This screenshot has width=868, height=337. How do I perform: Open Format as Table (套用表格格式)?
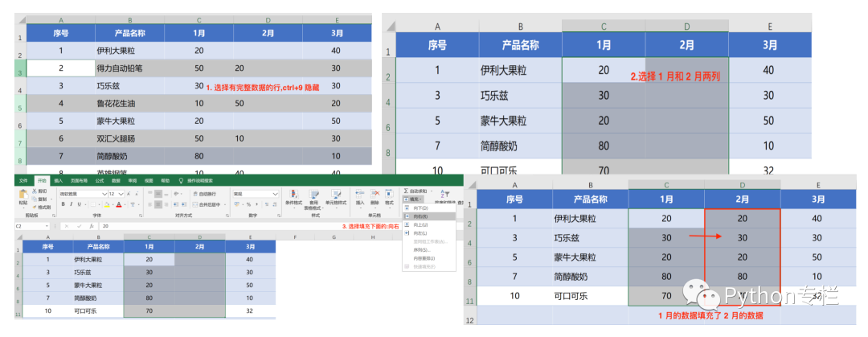click(x=314, y=199)
